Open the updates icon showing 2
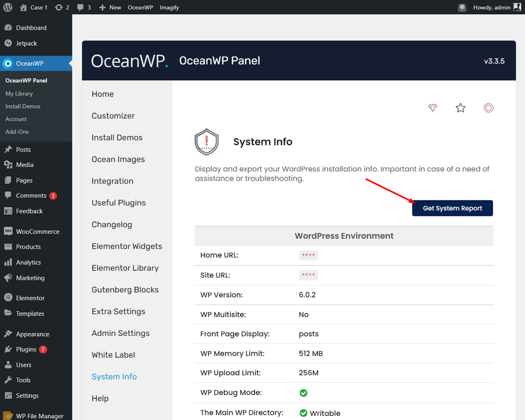525x420 pixels. pyautogui.click(x=62, y=7)
